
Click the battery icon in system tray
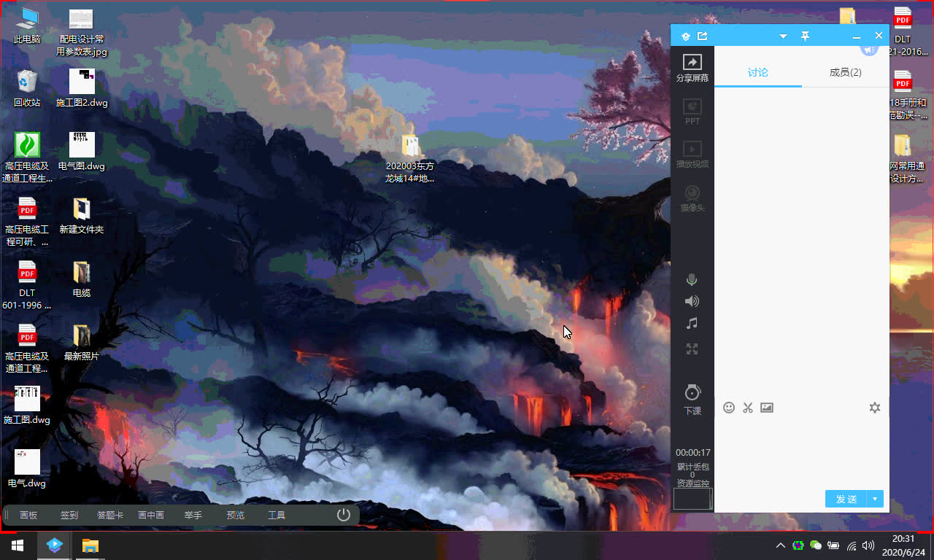[833, 545]
